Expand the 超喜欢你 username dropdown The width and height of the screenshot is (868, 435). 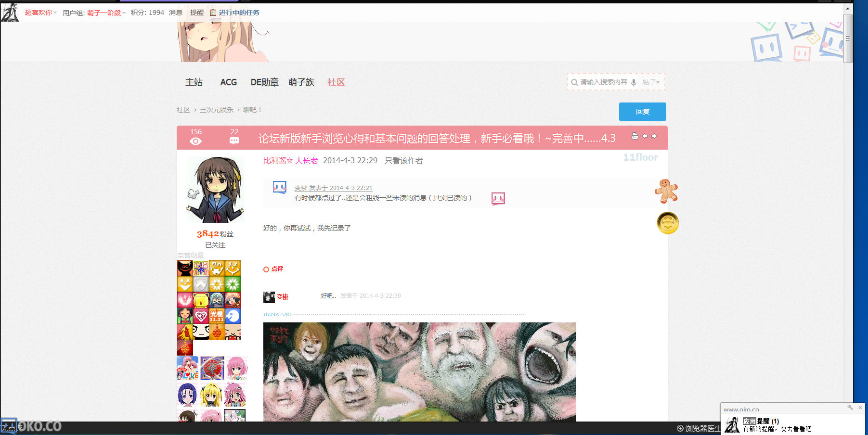pyautogui.click(x=41, y=13)
